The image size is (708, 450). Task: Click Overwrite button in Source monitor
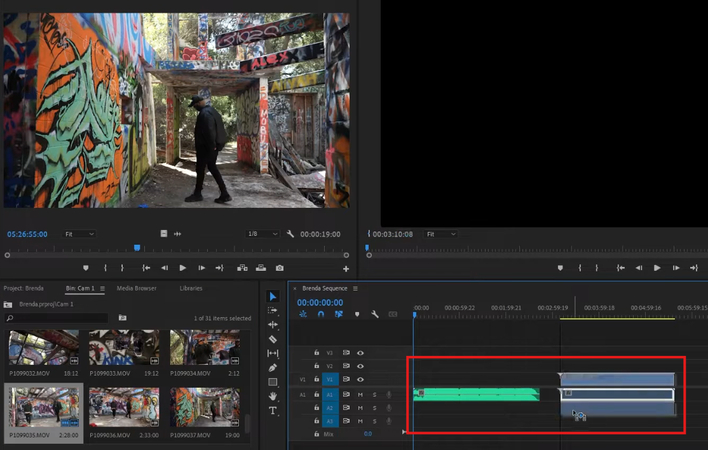261,268
